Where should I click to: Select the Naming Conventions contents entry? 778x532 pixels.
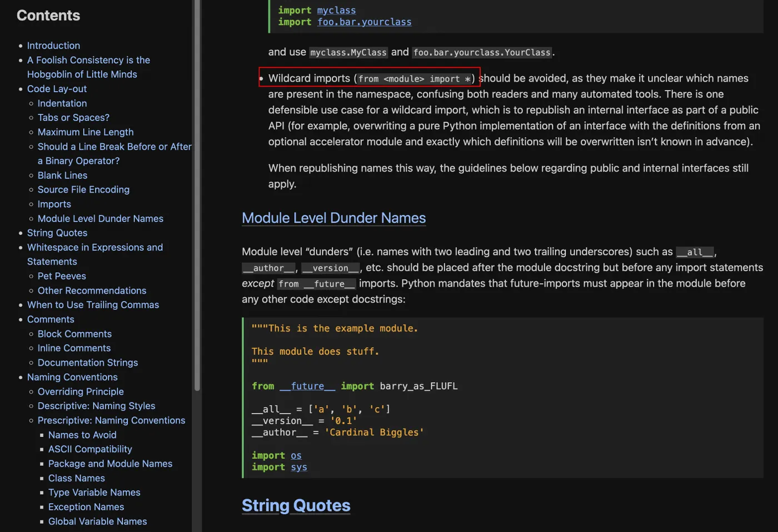pyautogui.click(x=72, y=378)
